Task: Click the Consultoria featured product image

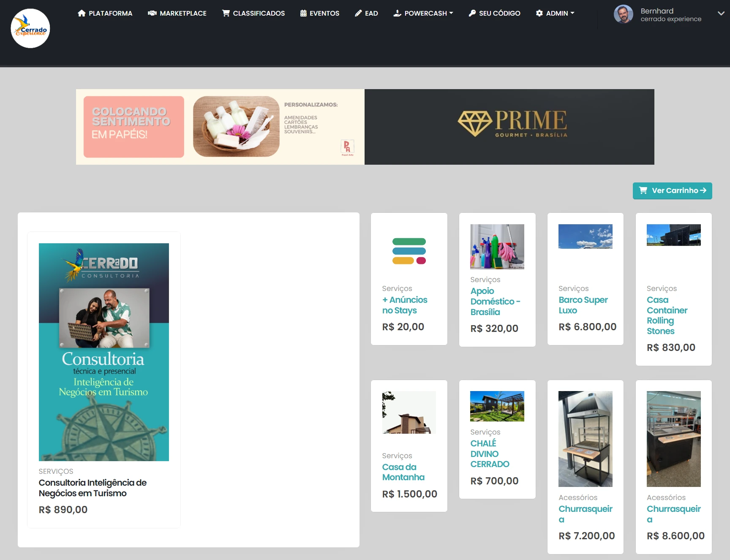Action: [104, 352]
